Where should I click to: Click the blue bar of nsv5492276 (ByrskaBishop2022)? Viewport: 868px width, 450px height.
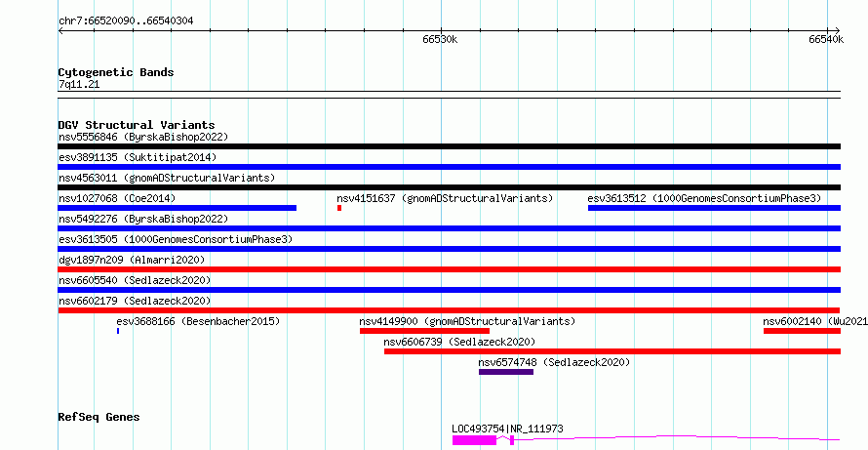tap(449, 228)
